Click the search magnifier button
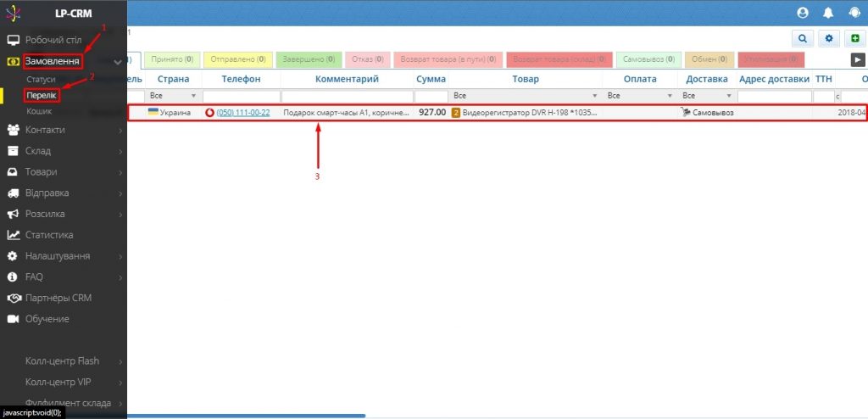The image size is (868, 419). coord(802,39)
